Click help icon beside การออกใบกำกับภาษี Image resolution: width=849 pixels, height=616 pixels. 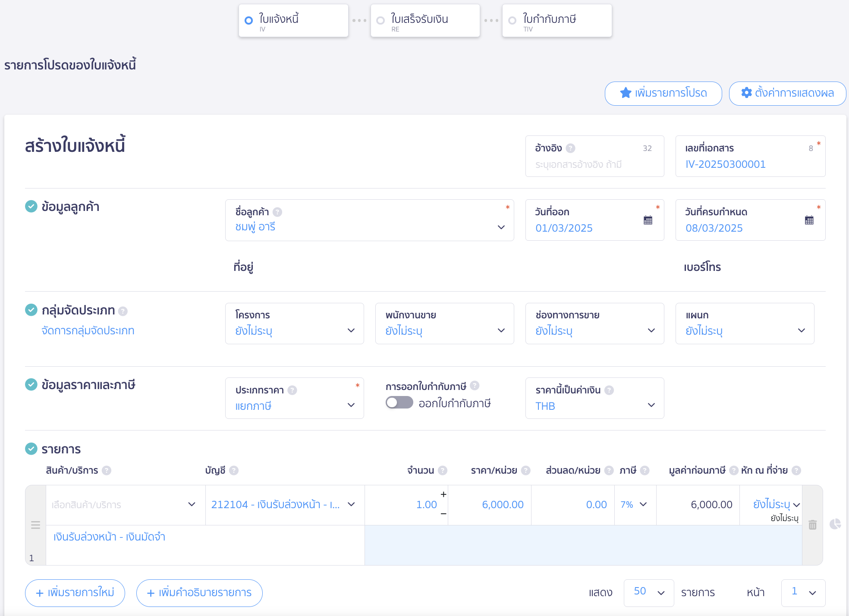tap(475, 386)
